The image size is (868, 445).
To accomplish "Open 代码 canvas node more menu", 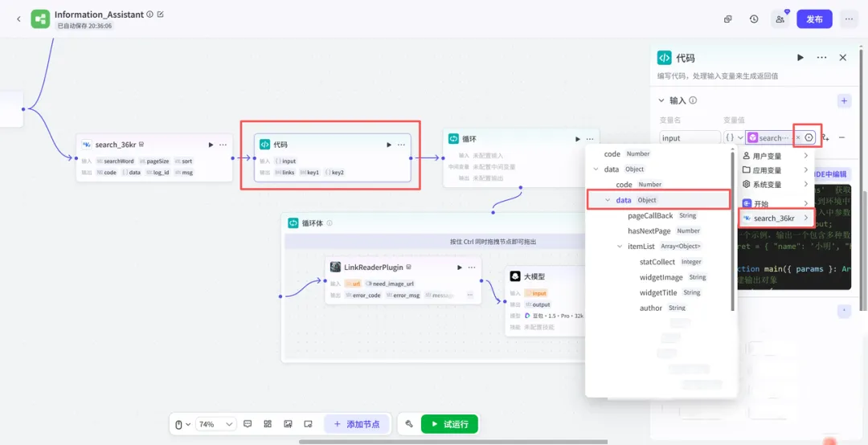I will click(401, 145).
